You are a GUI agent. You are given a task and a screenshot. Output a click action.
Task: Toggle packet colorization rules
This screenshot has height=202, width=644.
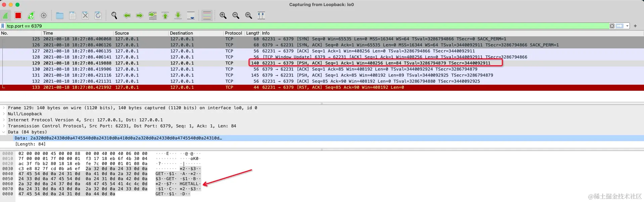point(207,15)
